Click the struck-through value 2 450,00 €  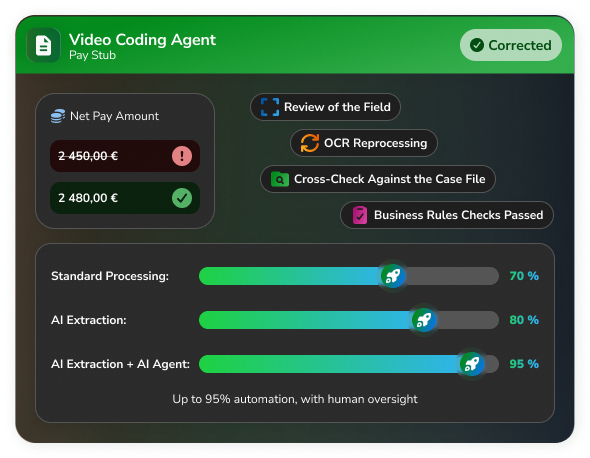click(x=88, y=156)
